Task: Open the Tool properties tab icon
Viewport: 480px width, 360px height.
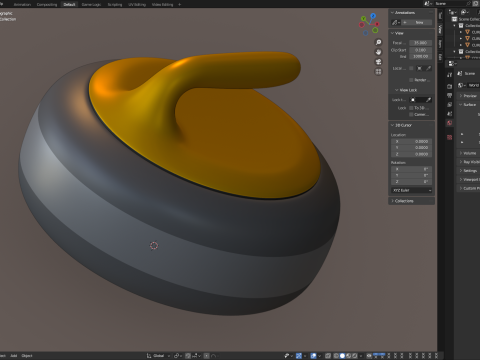Action: pyautogui.click(x=450, y=75)
